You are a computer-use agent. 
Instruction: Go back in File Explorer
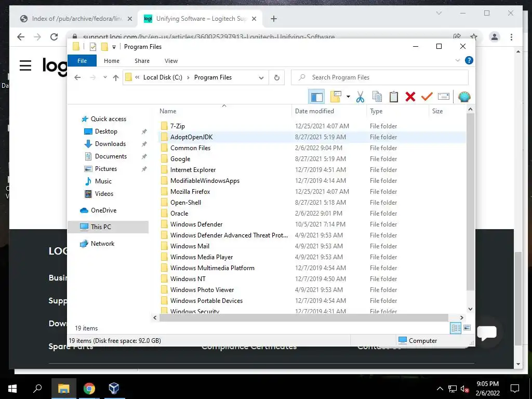(x=77, y=77)
